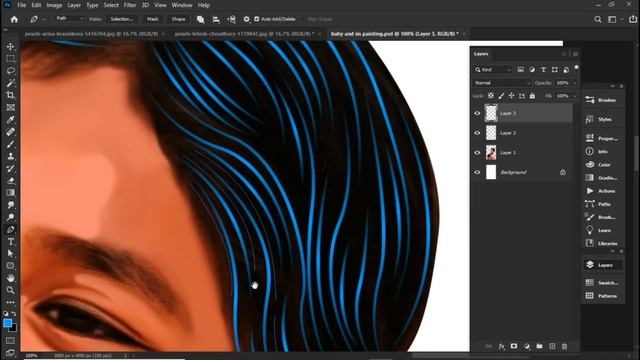The image size is (640, 360).
Task: Click the Shape button
Action: click(178, 19)
